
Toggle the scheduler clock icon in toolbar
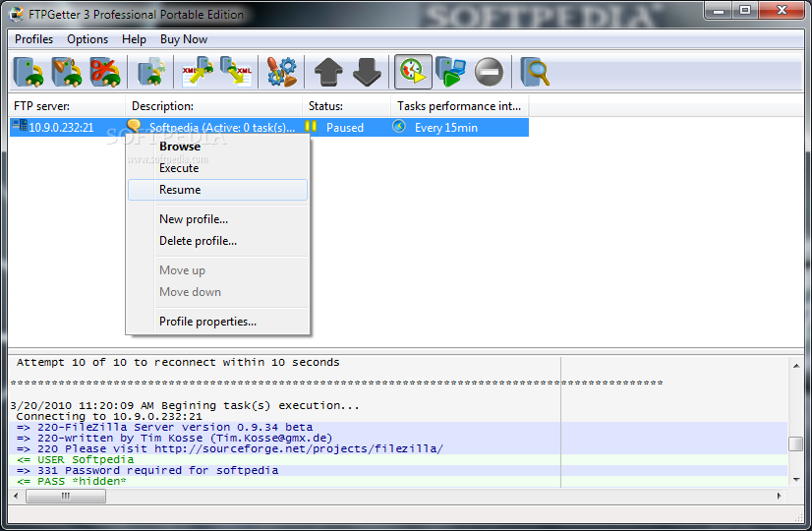tap(413, 72)
